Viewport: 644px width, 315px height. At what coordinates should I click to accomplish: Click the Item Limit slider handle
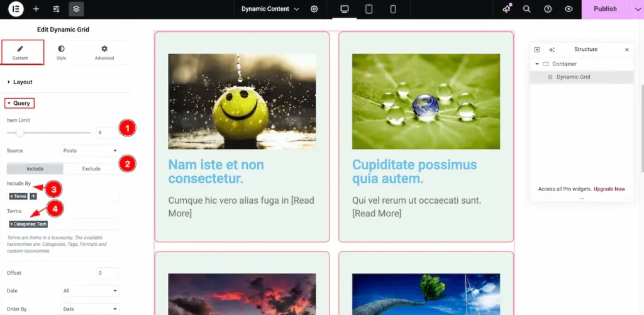coord(19,133)
